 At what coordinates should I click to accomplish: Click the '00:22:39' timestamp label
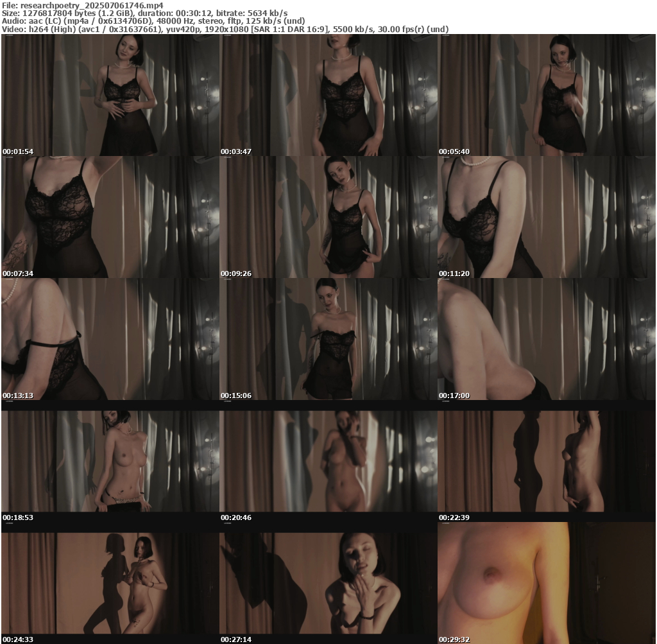454,518
